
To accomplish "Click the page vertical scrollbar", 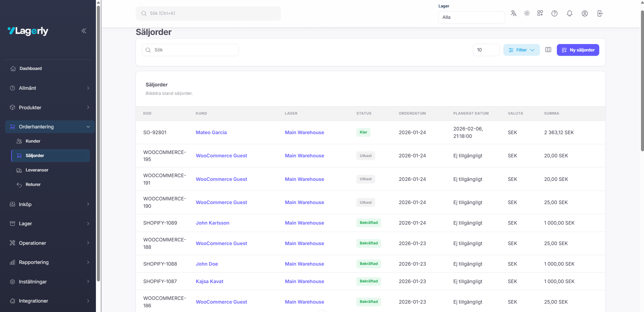I will coord(642,81).
